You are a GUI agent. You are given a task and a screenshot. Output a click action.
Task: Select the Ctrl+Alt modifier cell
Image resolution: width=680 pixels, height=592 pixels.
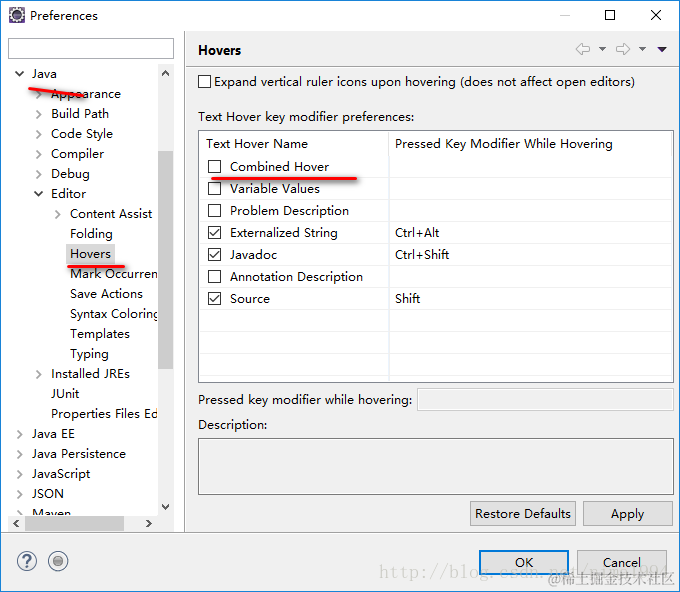(x=530, y=232)
